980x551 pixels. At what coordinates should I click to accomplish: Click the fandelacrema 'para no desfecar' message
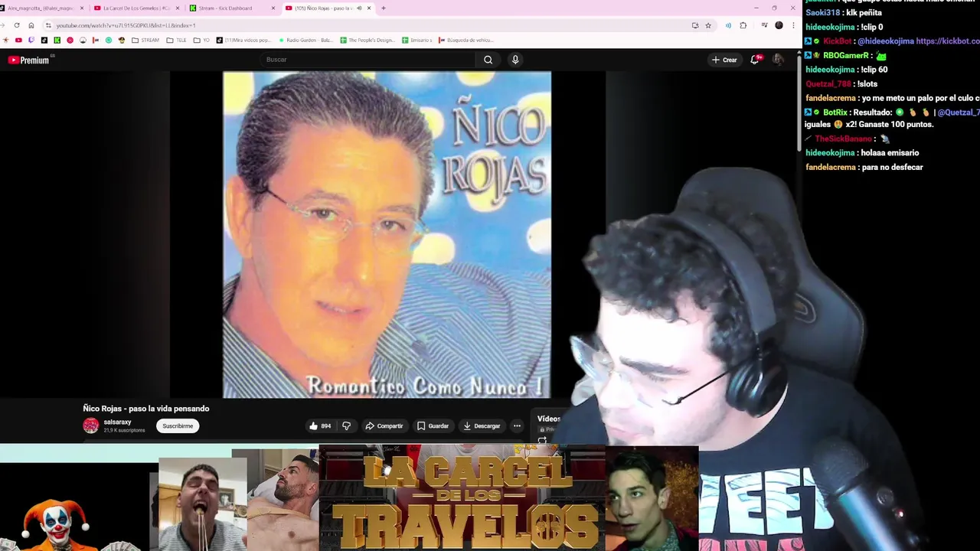(864, 168)
